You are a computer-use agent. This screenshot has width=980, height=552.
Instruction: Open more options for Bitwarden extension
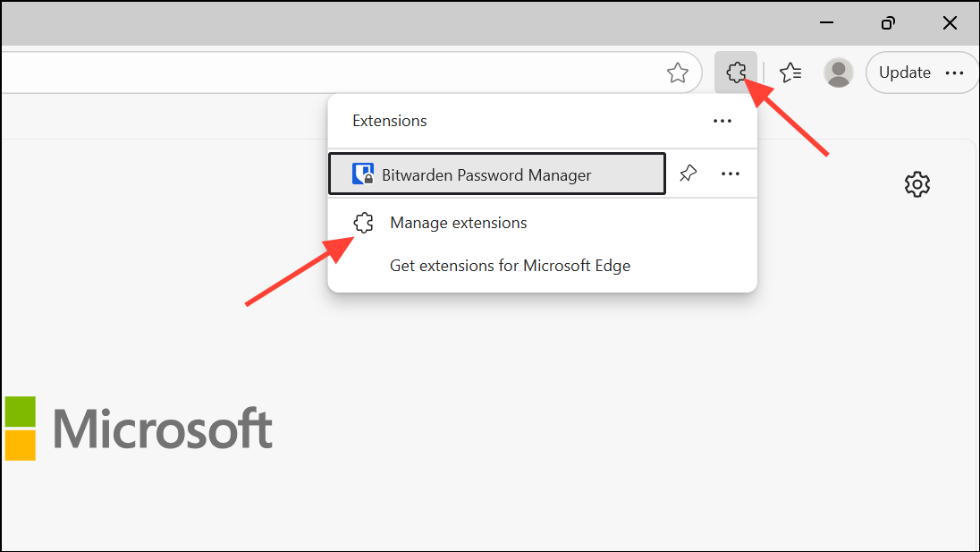click(731, 173)
